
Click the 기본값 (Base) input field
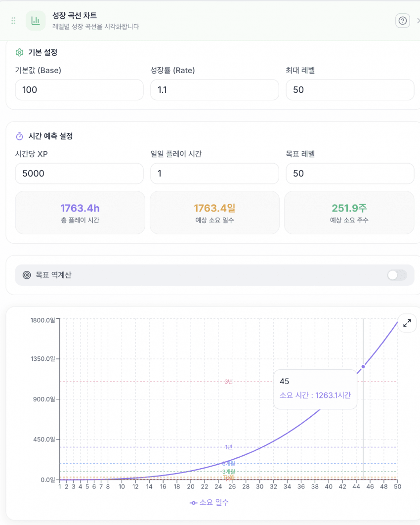point(80,90)
